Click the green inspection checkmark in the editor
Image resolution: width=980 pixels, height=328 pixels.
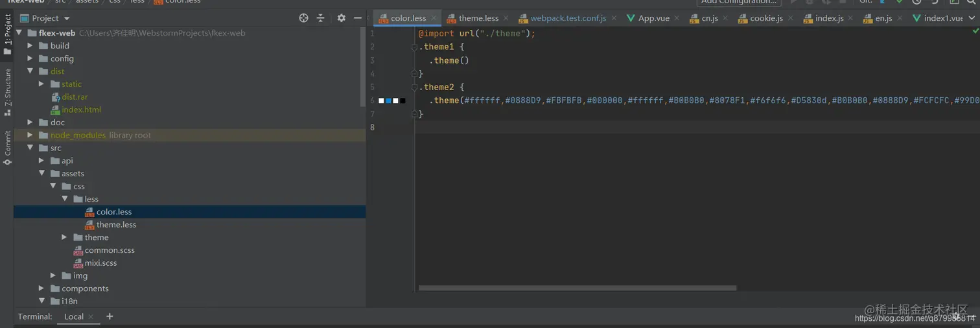point(975,31)
